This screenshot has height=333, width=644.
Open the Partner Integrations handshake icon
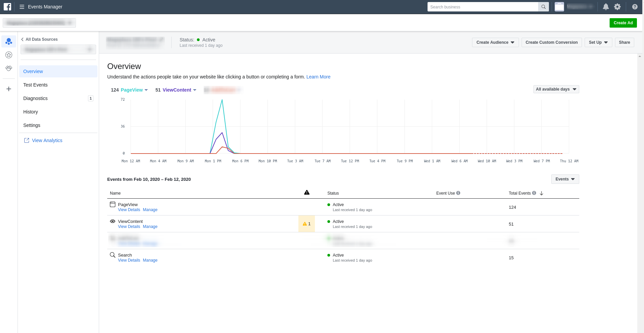click(9, 68)
